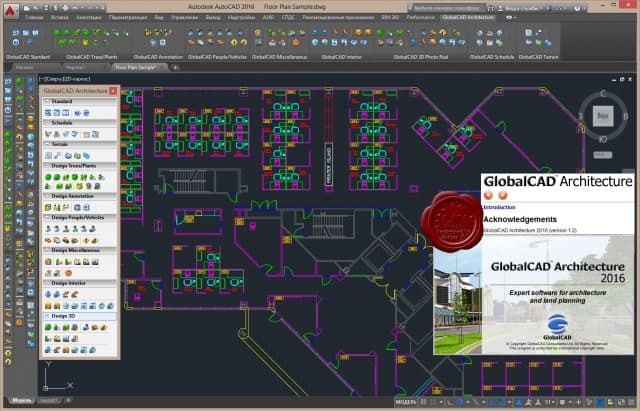Viewport: 640px width, 411px height.
Task: Click first icon in Design Interior section
Action: pyautogui.click(x=47, y=295)
